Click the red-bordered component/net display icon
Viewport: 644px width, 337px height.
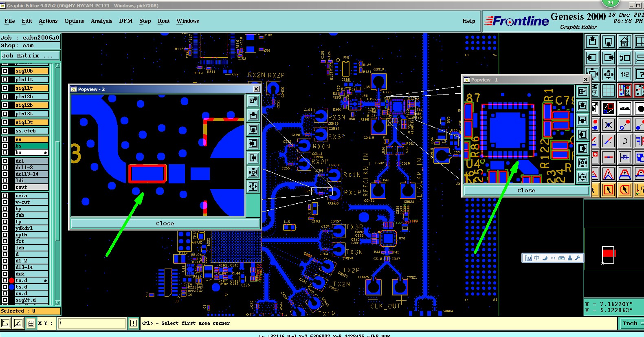[624, 90]
